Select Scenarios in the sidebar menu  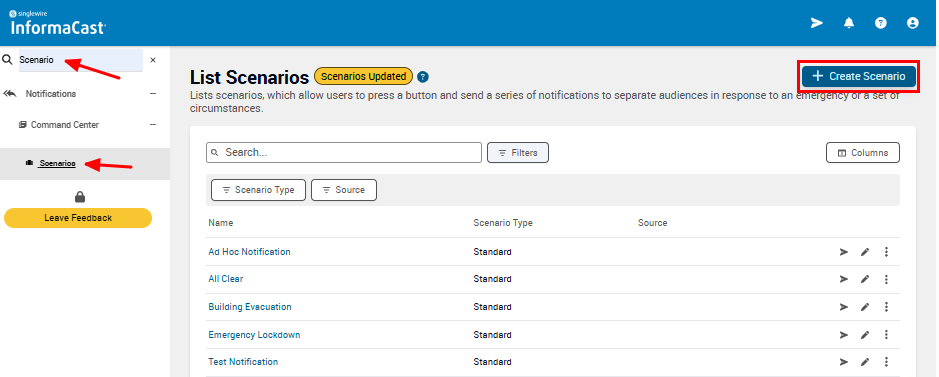click(57, 163)
